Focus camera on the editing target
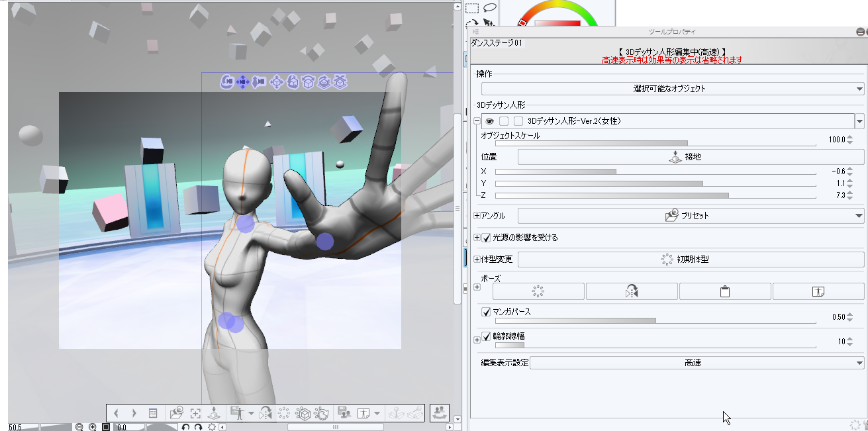The height and width of the screenshot is (431, 868). 195,412
